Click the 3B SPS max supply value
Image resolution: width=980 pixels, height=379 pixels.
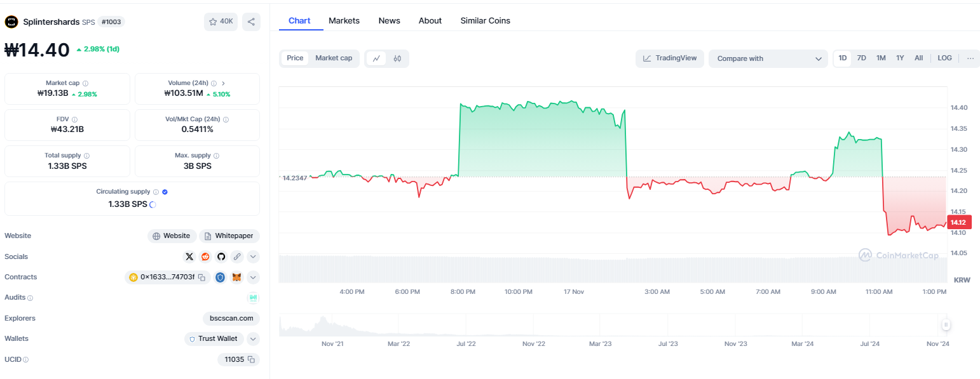tap(197, 166)
